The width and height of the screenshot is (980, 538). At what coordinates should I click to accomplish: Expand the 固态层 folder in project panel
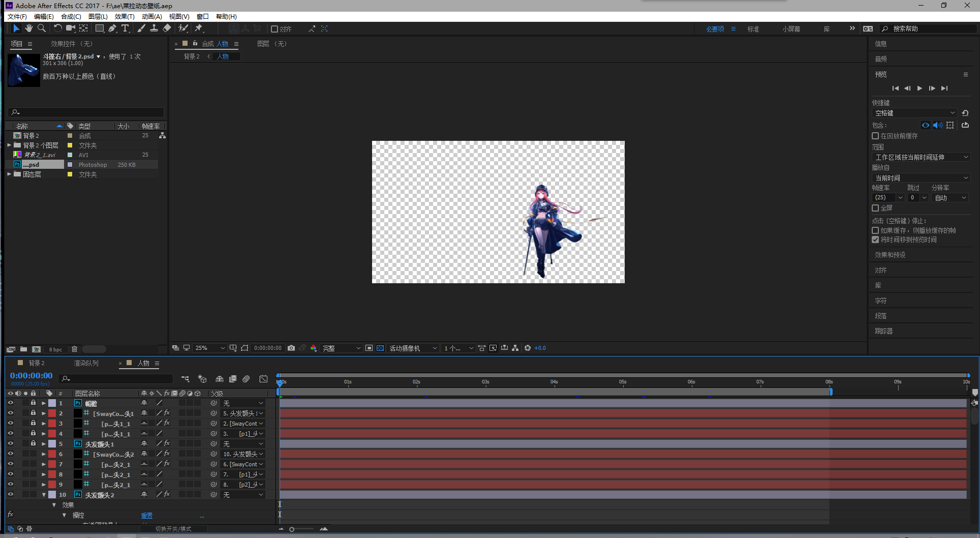click(x=9, y=174)
